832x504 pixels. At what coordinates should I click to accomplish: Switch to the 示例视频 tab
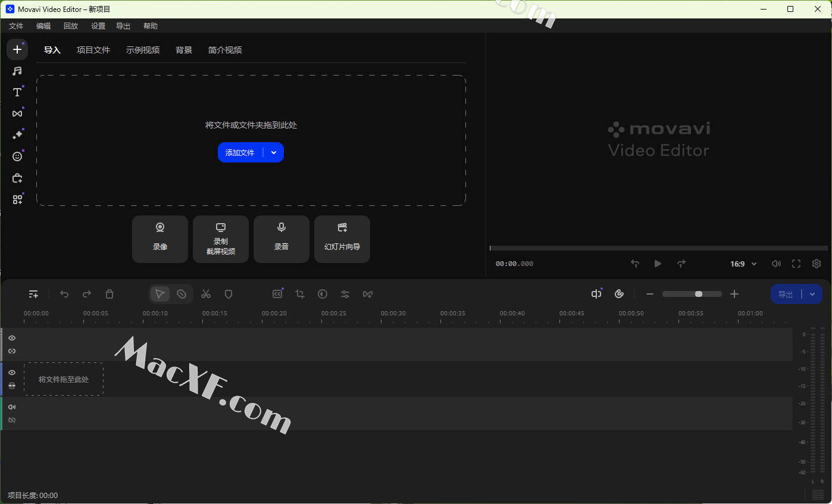point(143,50)
